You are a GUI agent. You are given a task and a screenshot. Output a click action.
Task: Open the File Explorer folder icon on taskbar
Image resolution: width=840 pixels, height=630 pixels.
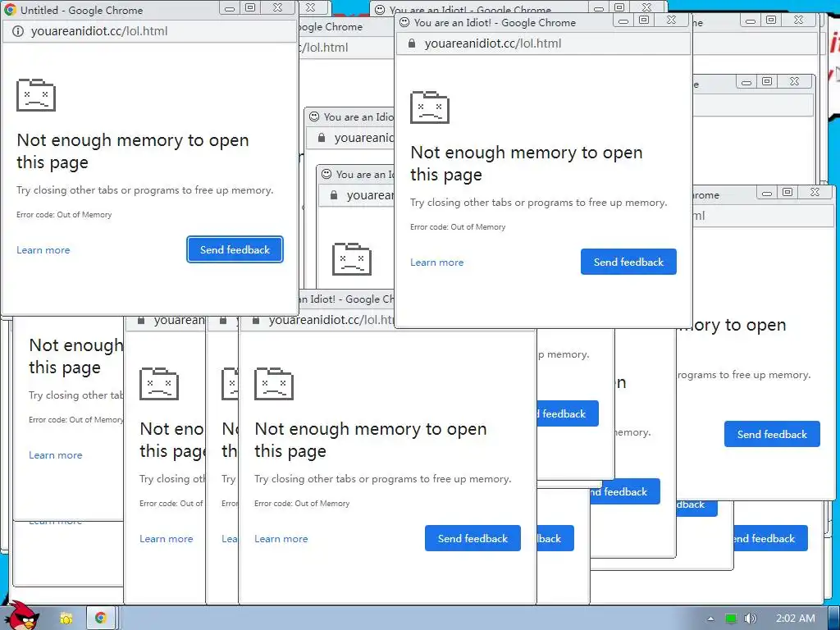click(66, 619)
